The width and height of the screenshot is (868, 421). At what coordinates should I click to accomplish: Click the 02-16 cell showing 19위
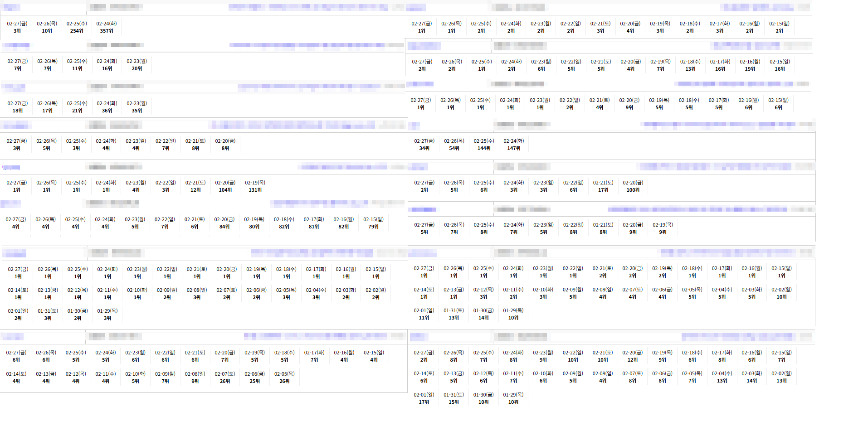pos(750,65)
